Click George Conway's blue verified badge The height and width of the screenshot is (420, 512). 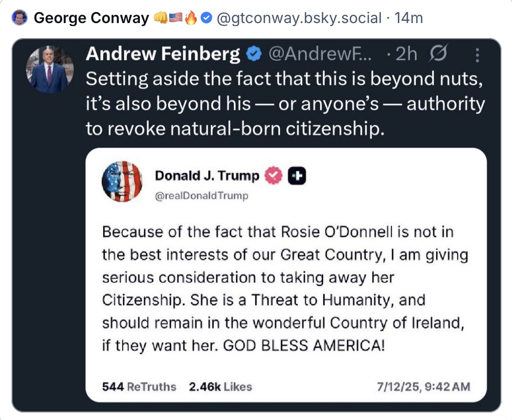206,19
